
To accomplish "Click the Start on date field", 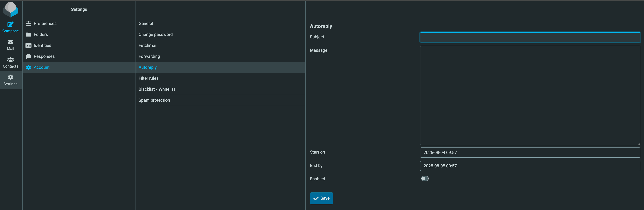I will [530, 152].
